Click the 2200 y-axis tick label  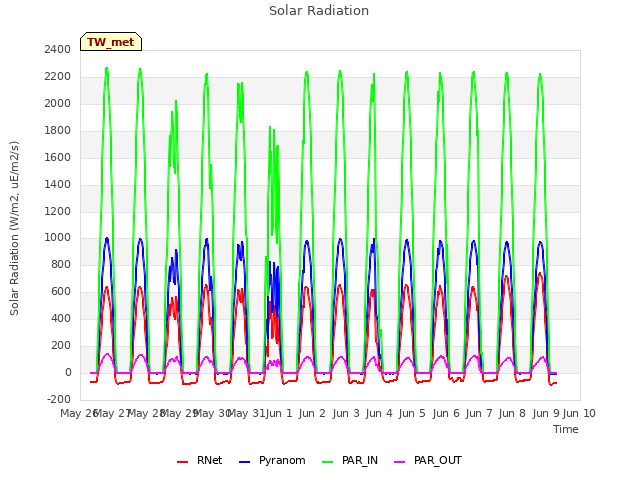tap(58, 76)
